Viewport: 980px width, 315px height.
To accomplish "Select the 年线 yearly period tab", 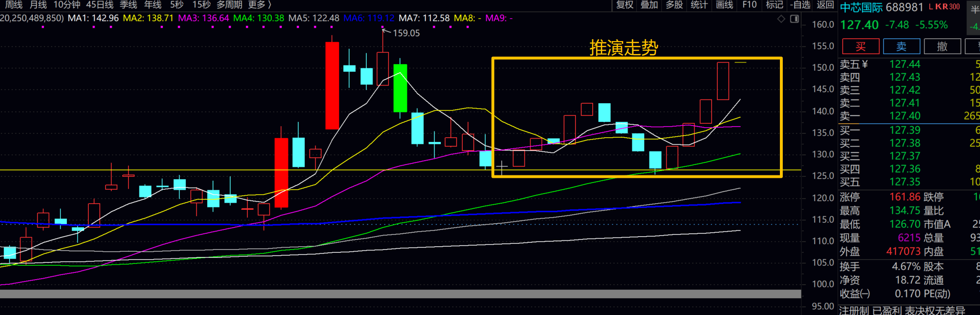I will pos(153,5).
